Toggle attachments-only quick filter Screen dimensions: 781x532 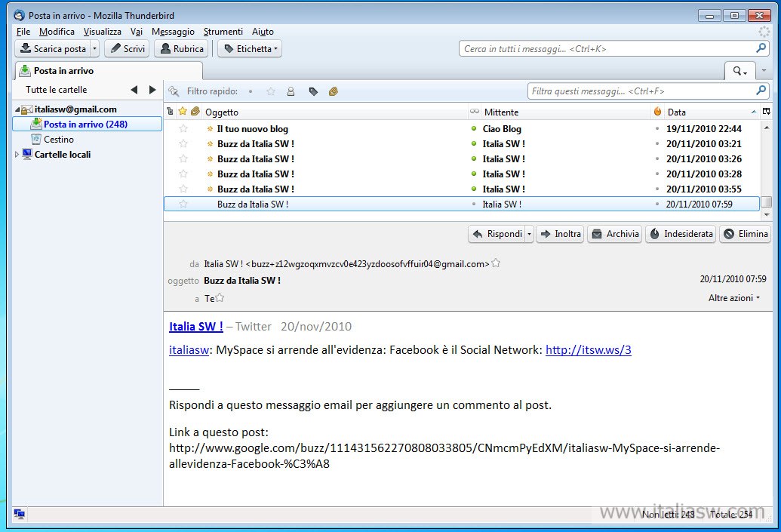334,91
